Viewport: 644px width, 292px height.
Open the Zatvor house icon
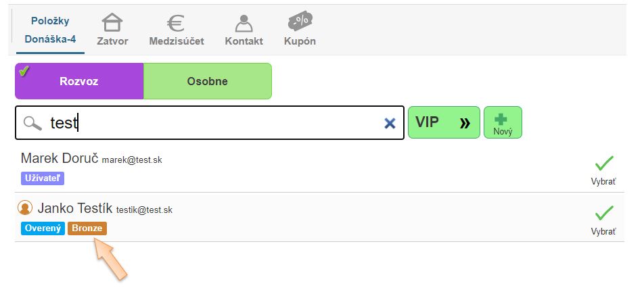tap(112, 24)
